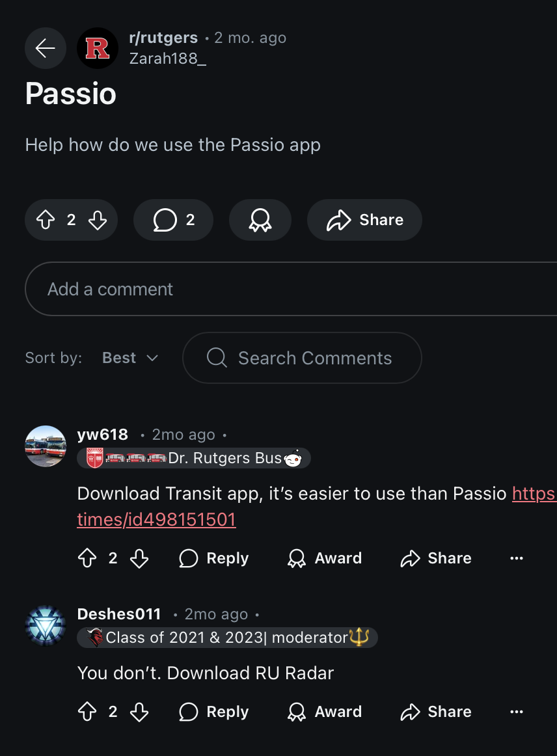557x756 pixels.
Task: Open more options on Deshes011's comment
Action: [517, 712]
